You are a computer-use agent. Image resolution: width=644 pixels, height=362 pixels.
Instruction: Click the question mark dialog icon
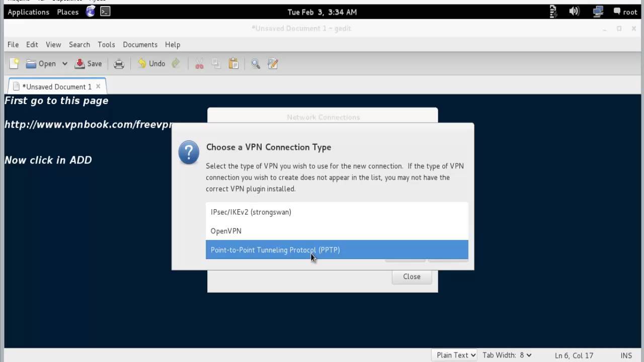(189, 152)
